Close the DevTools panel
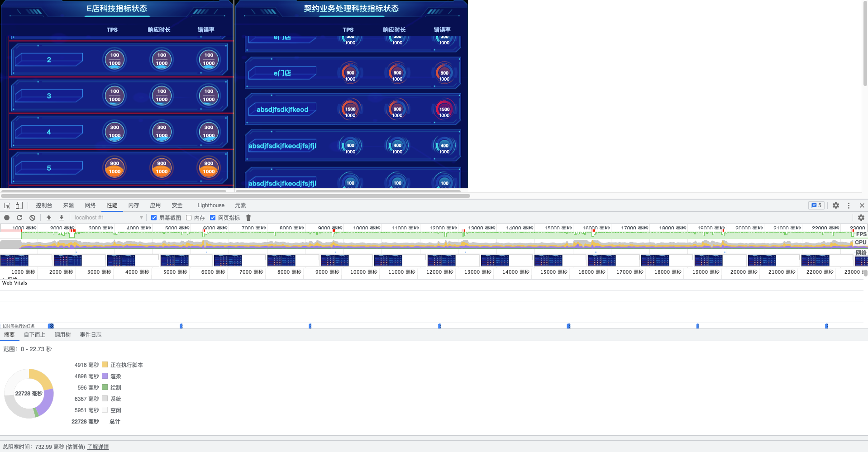The height and width of the screenshot is (452, 868). [x=862, y=205]
